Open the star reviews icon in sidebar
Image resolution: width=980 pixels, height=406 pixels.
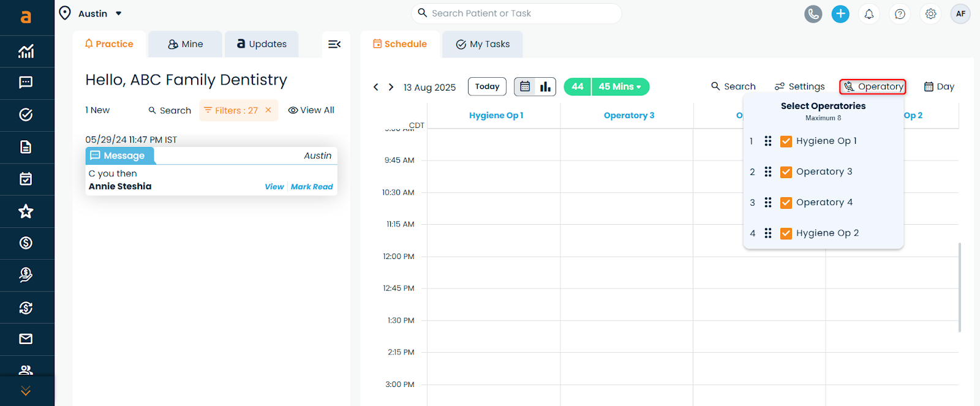point(26,211)
